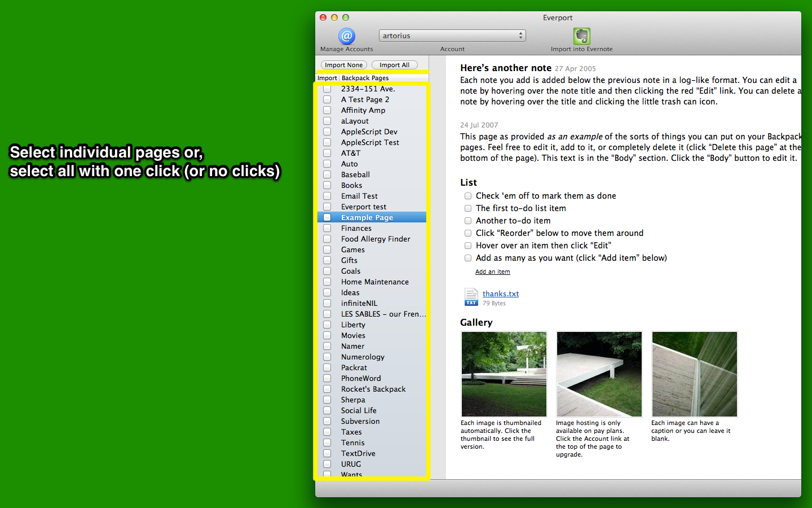
Task: Check 'Another to-do item' checkbox
Action: coord(468,221)
